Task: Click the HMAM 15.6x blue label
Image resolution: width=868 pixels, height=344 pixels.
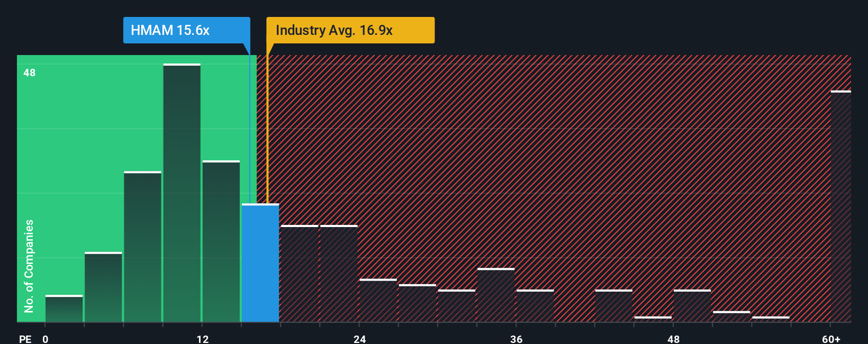Action: 186,30
